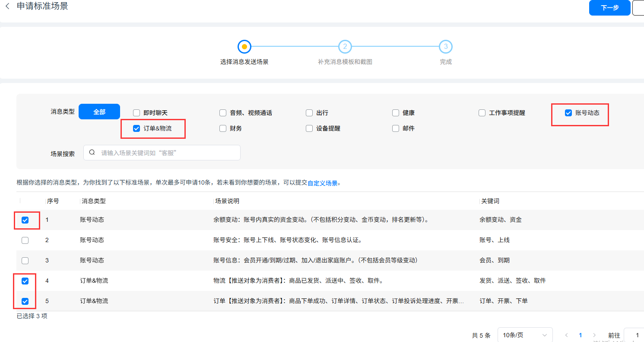Open the 10条/页 page size dropdown

point(525,335)
